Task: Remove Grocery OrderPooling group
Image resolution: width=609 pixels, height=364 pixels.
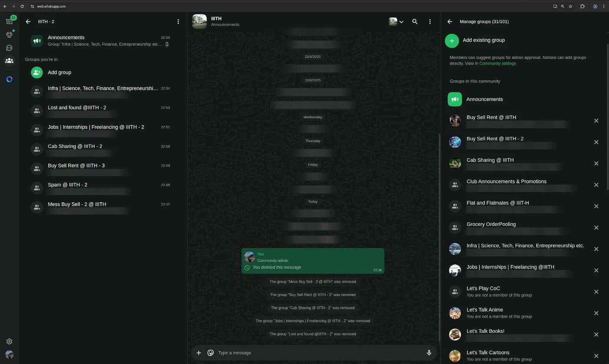Action: (596, 227)
